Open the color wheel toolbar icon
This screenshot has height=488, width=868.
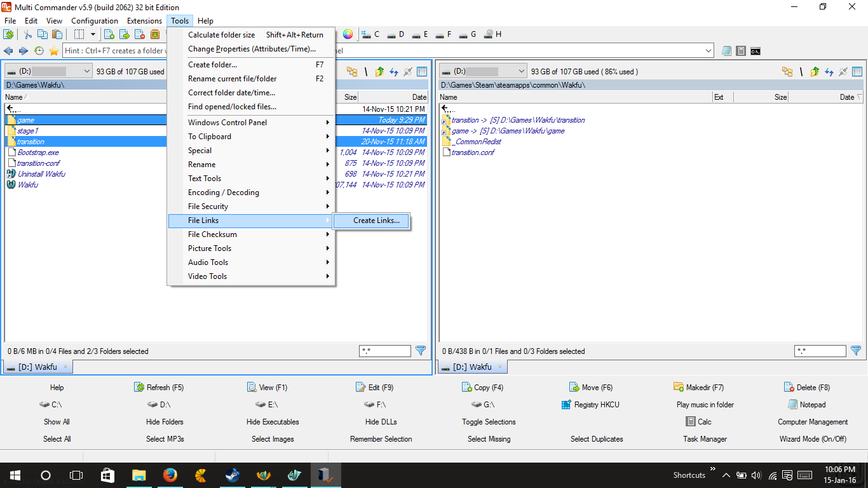pos(348,34)
